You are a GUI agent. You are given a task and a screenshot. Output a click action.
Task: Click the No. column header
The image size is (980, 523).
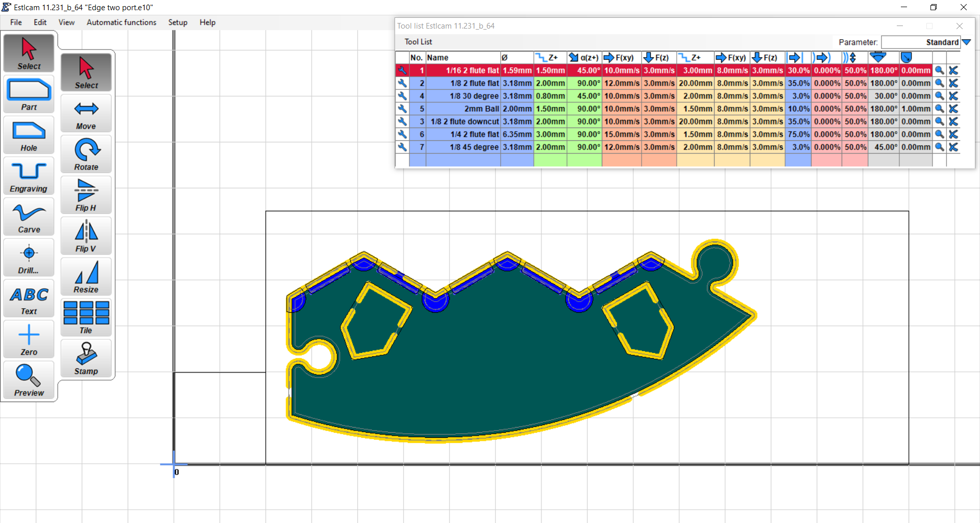(417, 58)
